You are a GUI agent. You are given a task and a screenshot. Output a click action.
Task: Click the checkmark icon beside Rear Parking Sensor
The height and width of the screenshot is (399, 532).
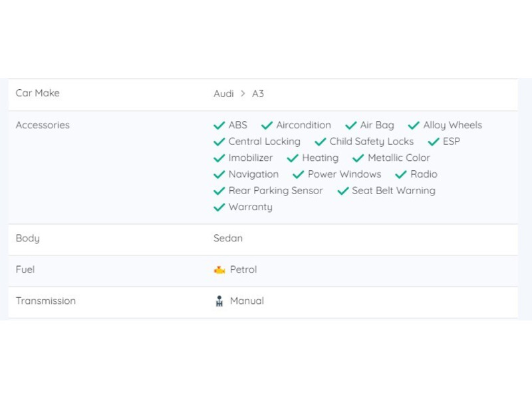(x=219, y=191)
